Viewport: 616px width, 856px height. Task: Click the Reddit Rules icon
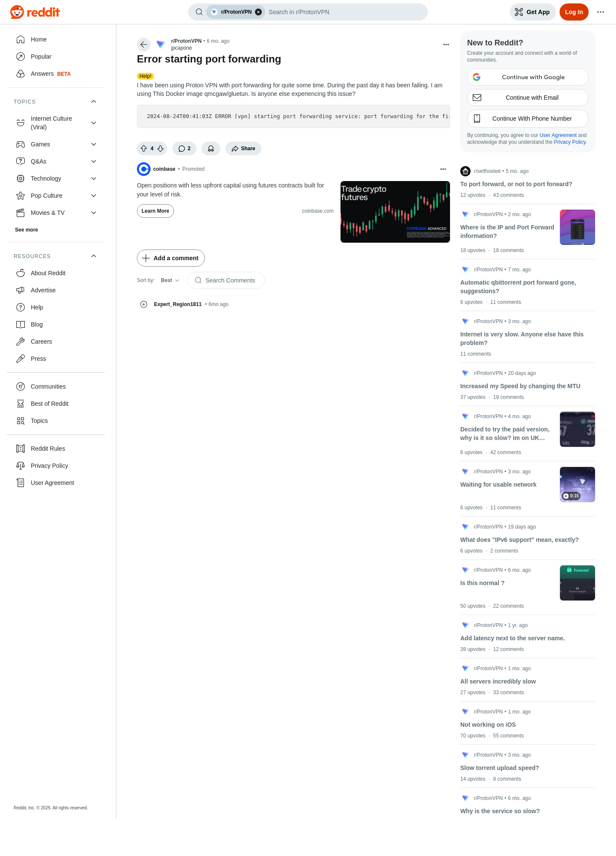(21, 449)
